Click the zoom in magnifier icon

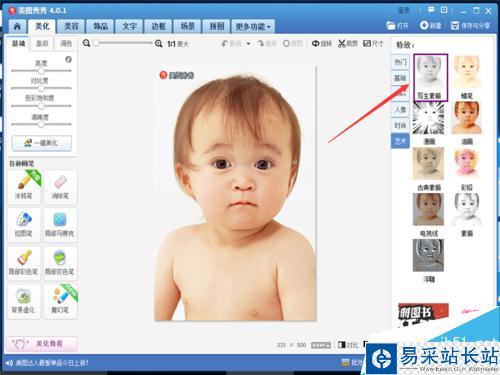159,44
